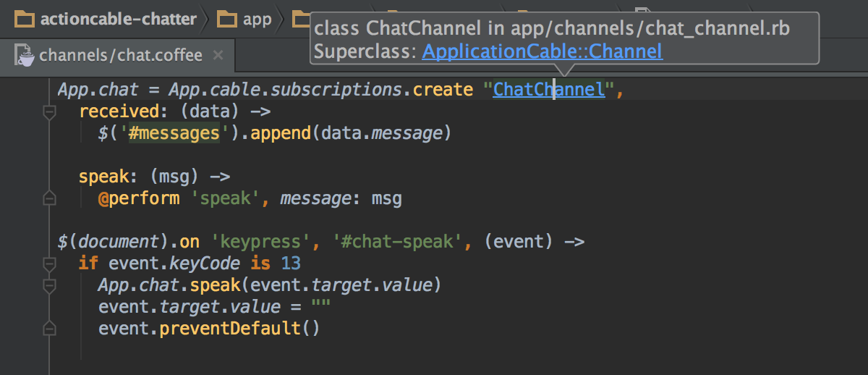This screenshot has width=868, height=375.
Task: Click the speak: key in code
Action: (108, 177)
